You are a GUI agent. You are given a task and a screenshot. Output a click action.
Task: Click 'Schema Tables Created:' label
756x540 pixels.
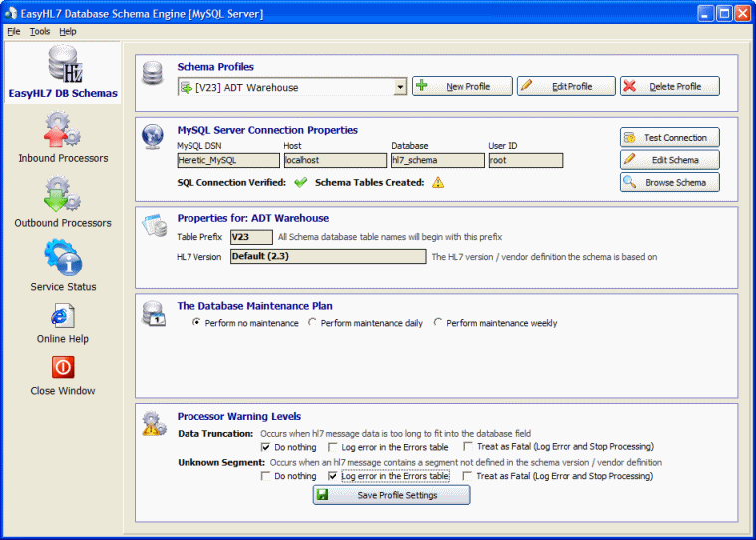pos(370,182)
